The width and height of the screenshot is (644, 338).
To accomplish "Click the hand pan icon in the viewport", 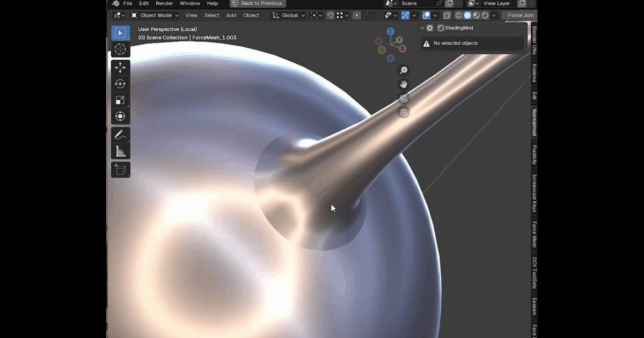I will (x=403, y=84).
